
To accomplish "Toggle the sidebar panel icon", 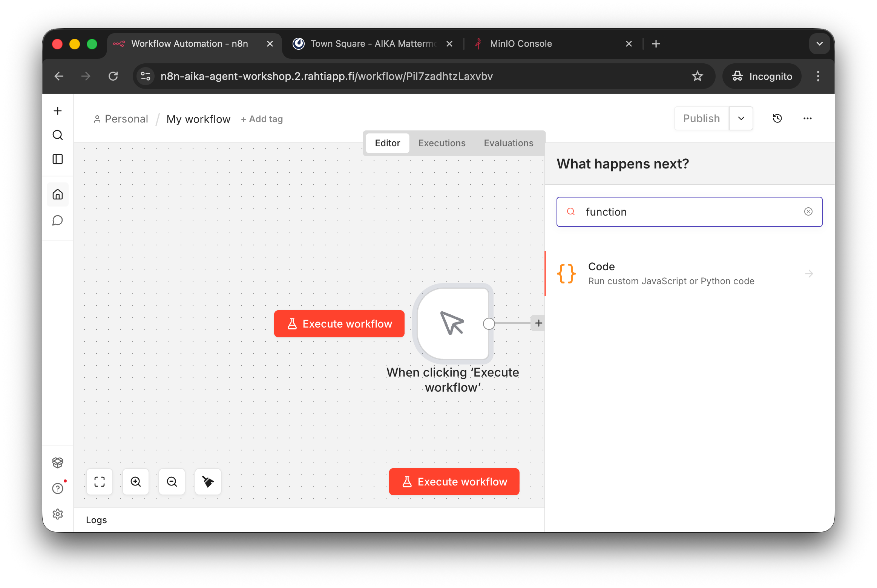I will tap(58, 159).
